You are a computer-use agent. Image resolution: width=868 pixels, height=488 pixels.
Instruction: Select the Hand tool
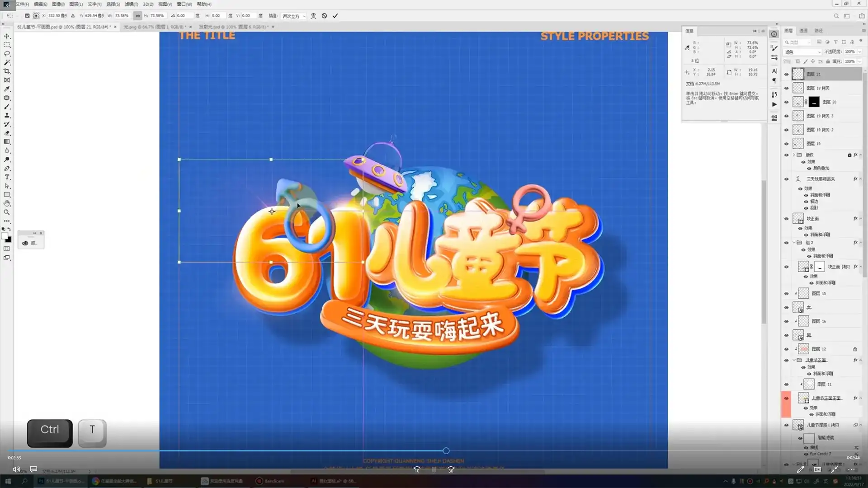click(x=7, y=203)
